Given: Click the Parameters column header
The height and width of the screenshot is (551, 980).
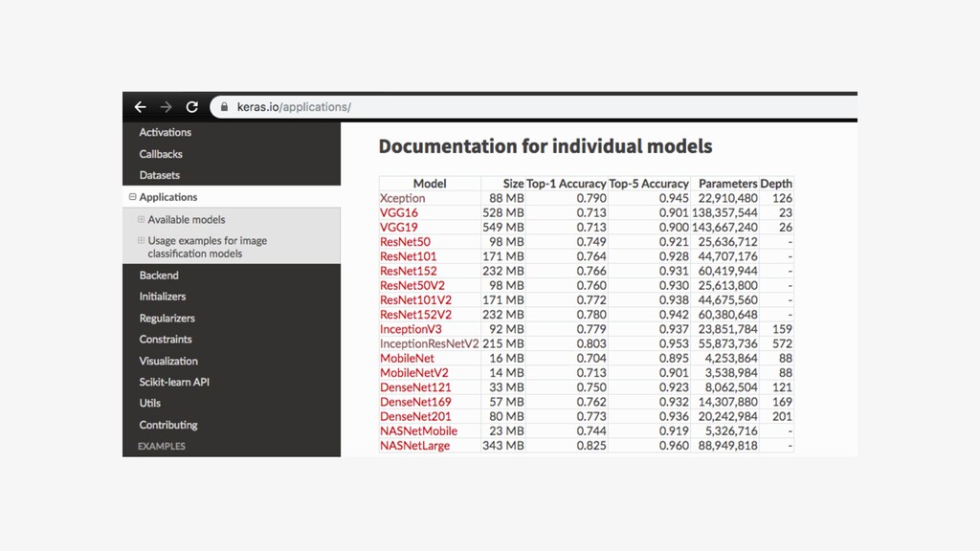Looking at the screenshot, I should (727, 184).
